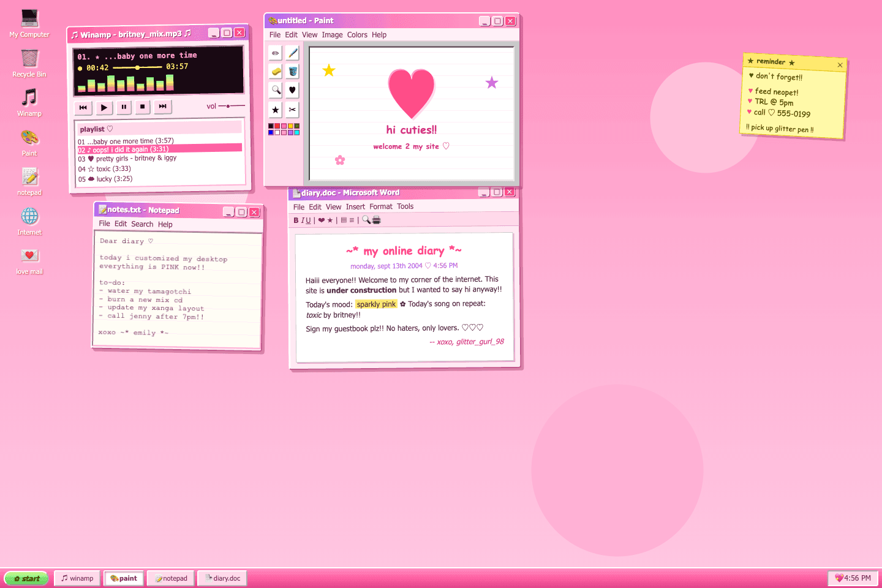Screen dimensions: 882x588
Task: Select the scissors cut tool in Paint
Action: pos(293,110)
